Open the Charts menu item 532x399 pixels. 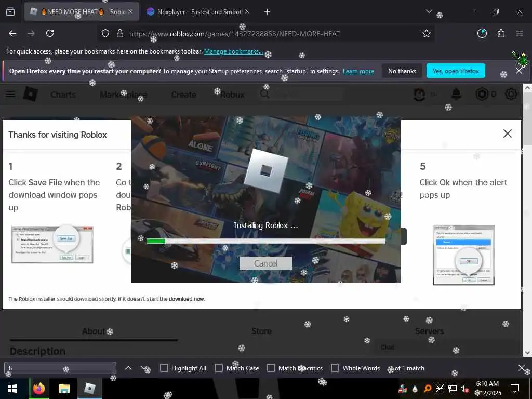63,95
